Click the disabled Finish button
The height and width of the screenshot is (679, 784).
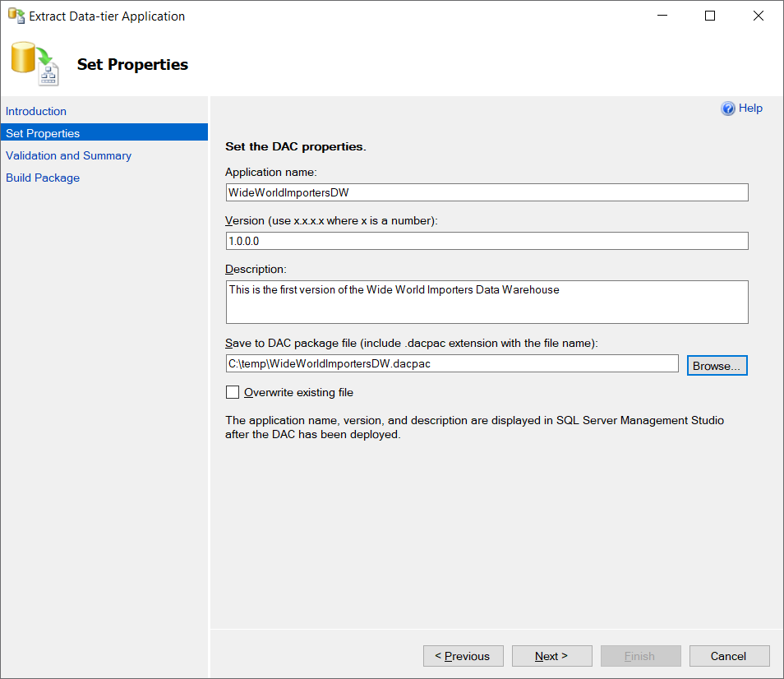click(x=640, y=656)
